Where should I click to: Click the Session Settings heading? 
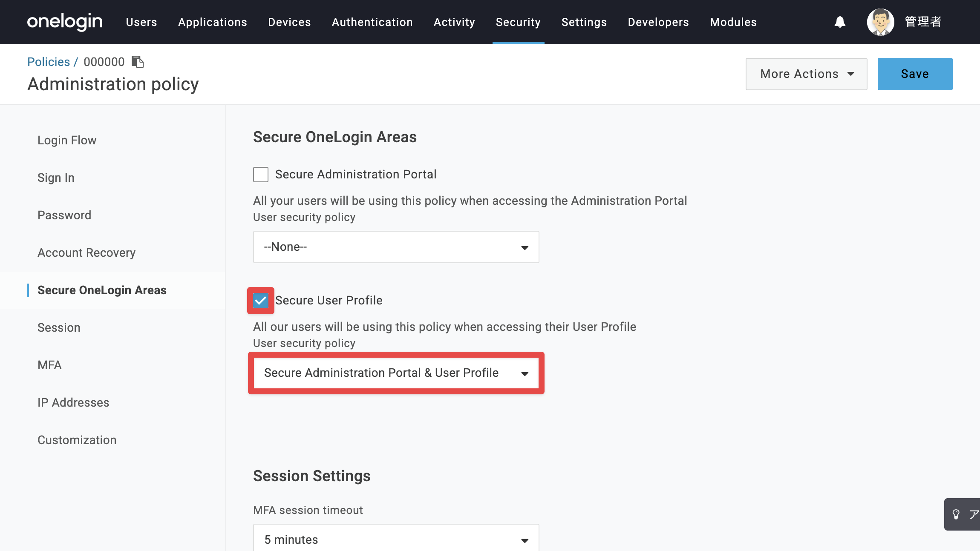click(312, 476)
